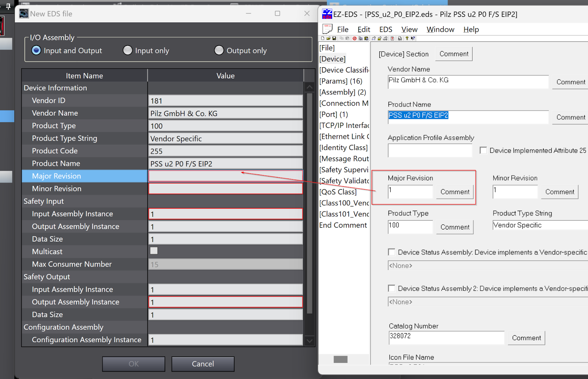Image resolution: width=588 pixels, height=379 pixels.
Task: Click Comment button beside Minor Revision
Action: [560, 192]
